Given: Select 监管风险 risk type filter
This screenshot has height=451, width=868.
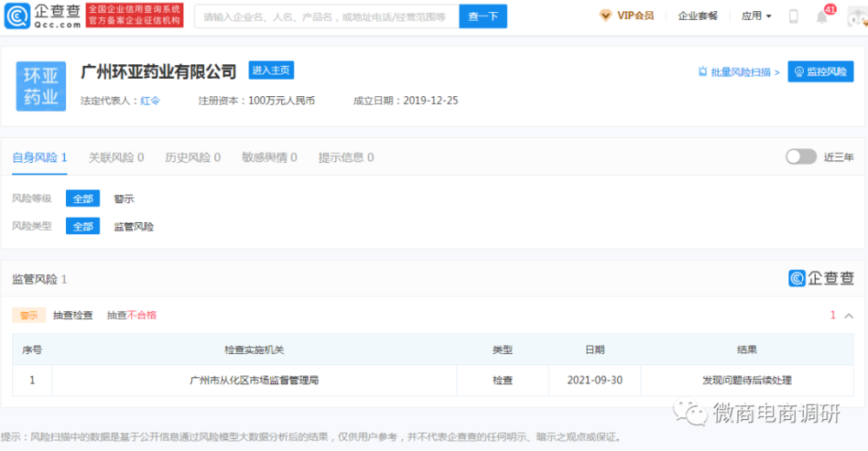Looking at the screenshot, I should pyautogui.click(x=134, y=226).
